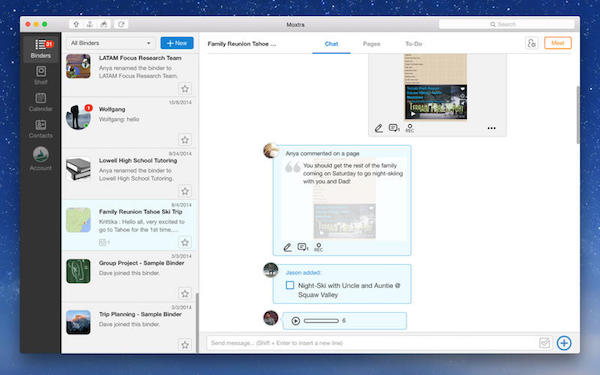Click the blue New button
Image resolution: width=600 pixels, height=375 pixels.
[x=177, y=43]
